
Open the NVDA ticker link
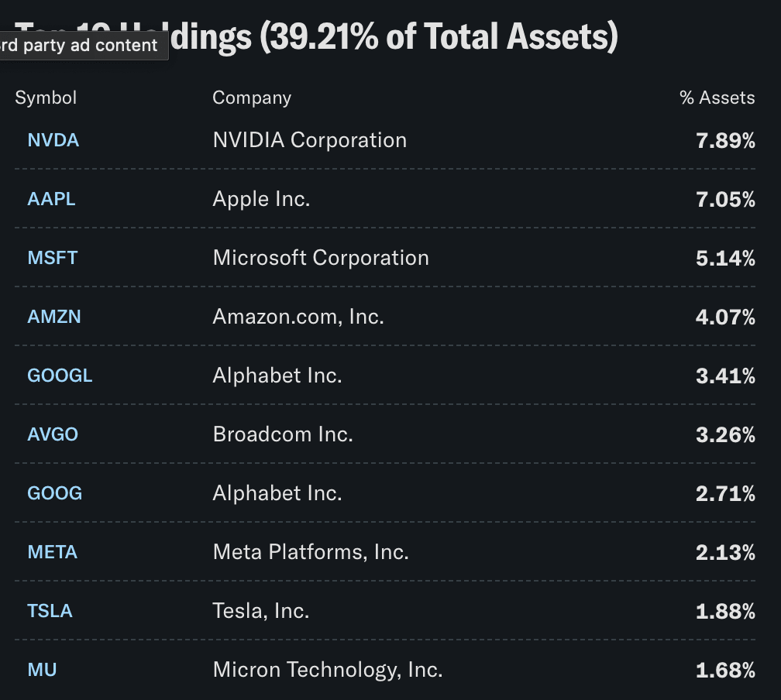tap(53, 140)
